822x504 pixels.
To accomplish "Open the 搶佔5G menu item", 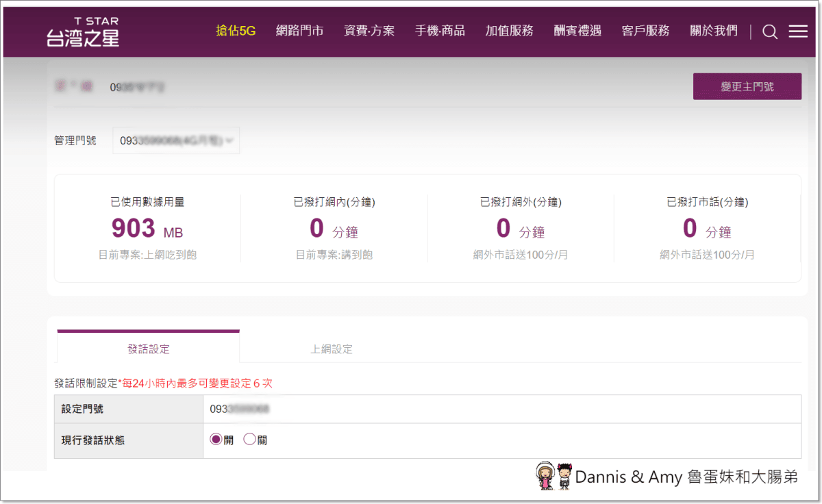I will [236, 31].
